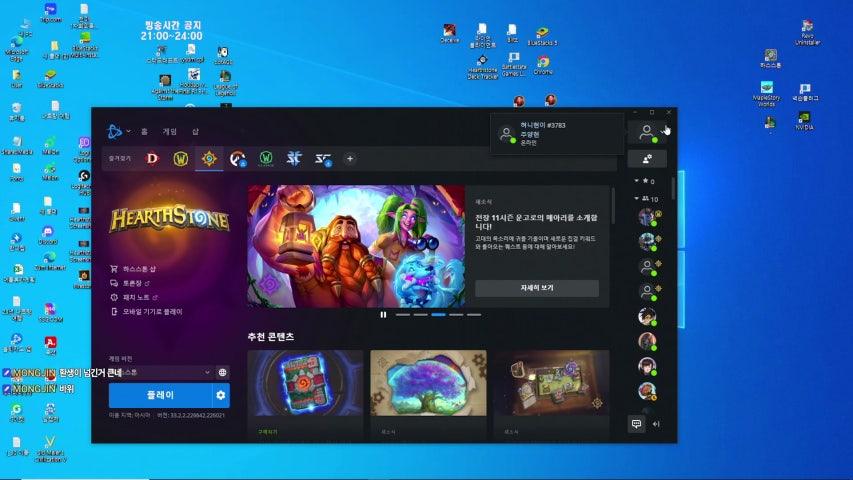This screenshot has width=853, height=480.
Task: Open the 홈 (Home) tab
Action: point(144,132)
